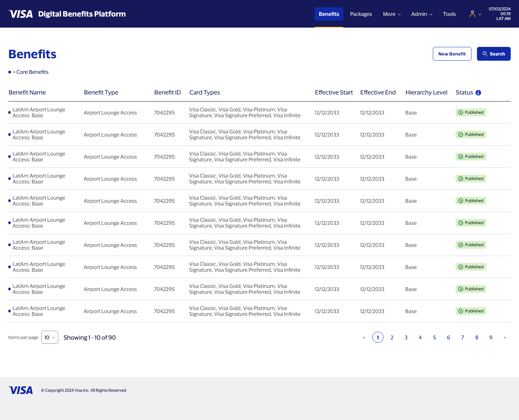Screen dimensions: 519x420
Task: Open the Items per page dropdown
Action: pos(50,337)
